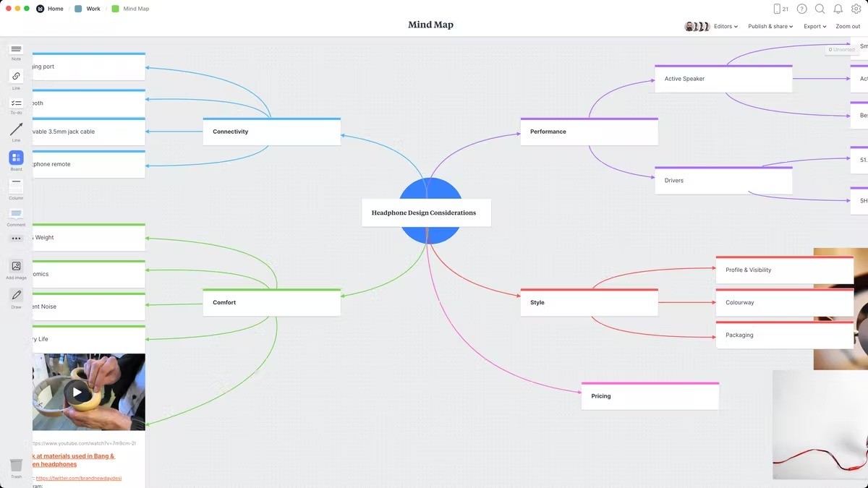Go to Work in breadcrumb
Screen dimensions: 868x488
(93, 9)
